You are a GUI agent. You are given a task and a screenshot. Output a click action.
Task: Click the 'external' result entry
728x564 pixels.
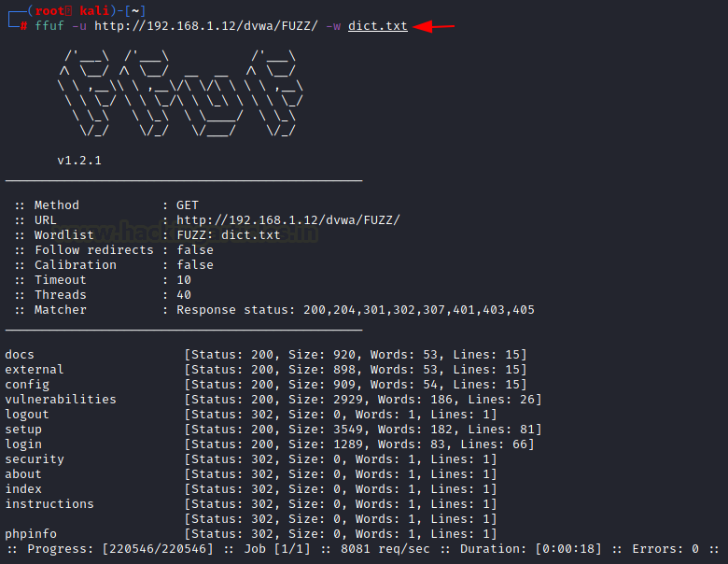click(x=35, y=370)
